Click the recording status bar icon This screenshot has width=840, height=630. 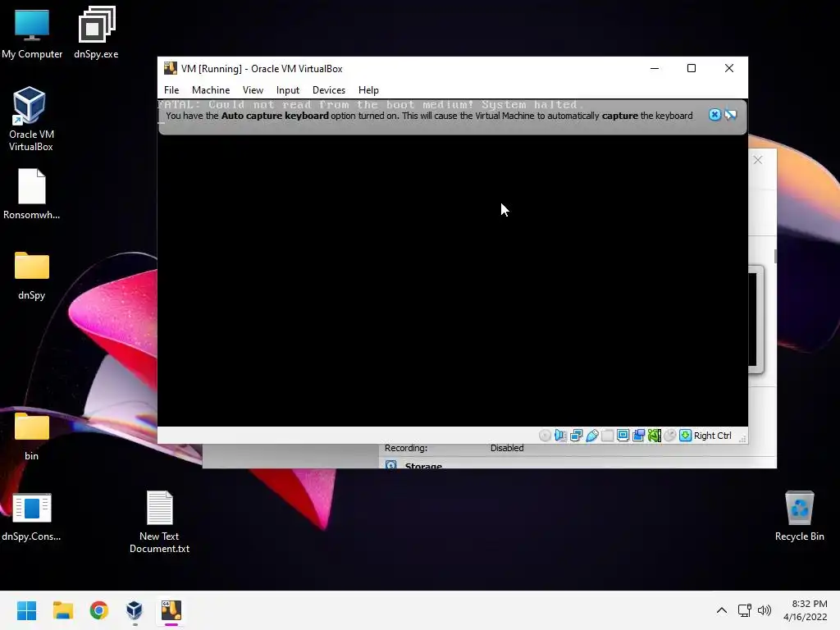click(x=638, y=436)
